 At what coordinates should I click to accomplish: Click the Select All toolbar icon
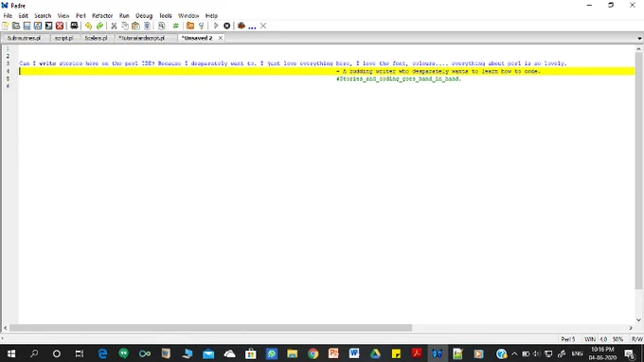tap(147, 26)
